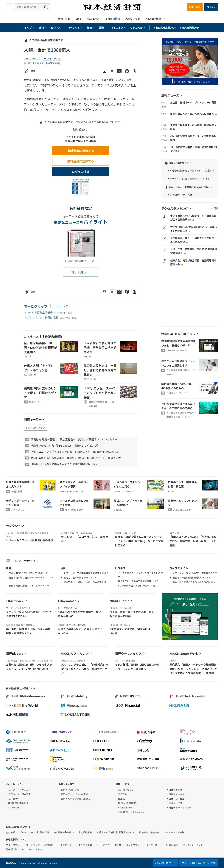The height and width of the screenshot is (868, 224).
Task: Open 日経XTECH brand logo
Action: click(x=101, y=741)
